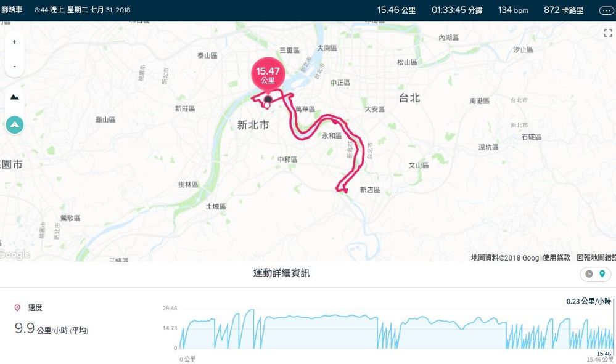616x364 pixels.
Task: Open the fullscreen map view icon
Action: pyautogui.click(x=608, y=33)
